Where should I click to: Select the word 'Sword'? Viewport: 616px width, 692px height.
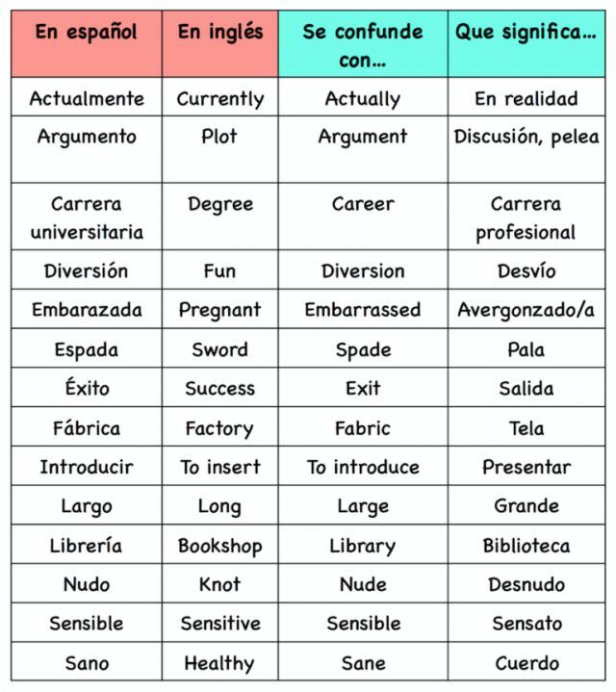point(219,349)
